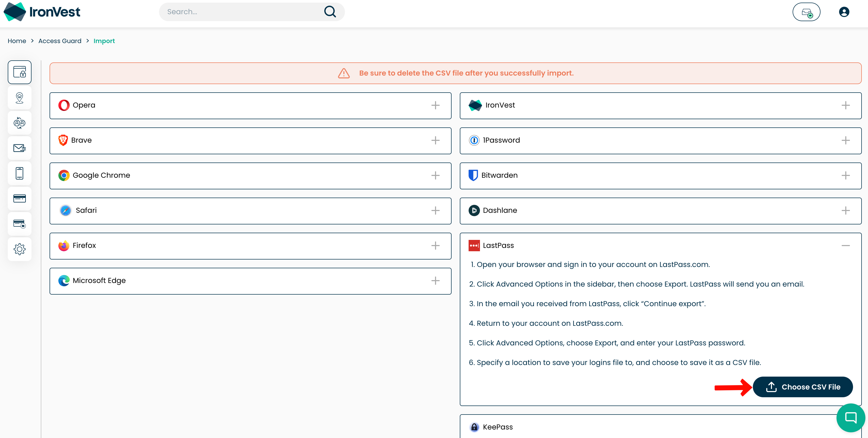Go to Access Guard in breadcrumb
Image resolution: width=868 pixels, height=438 pixels.
pos(60,41)
